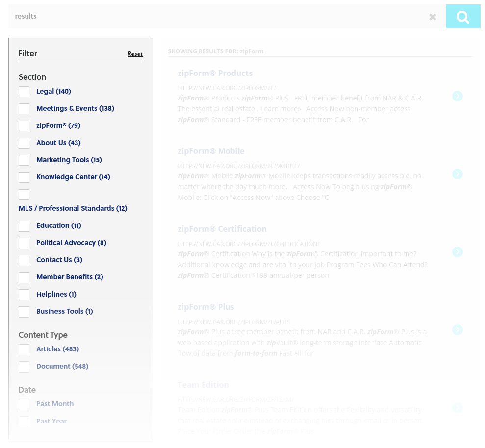Open the zipForm Certification result title
Screen dimensions: 485x448
[222, 229]
